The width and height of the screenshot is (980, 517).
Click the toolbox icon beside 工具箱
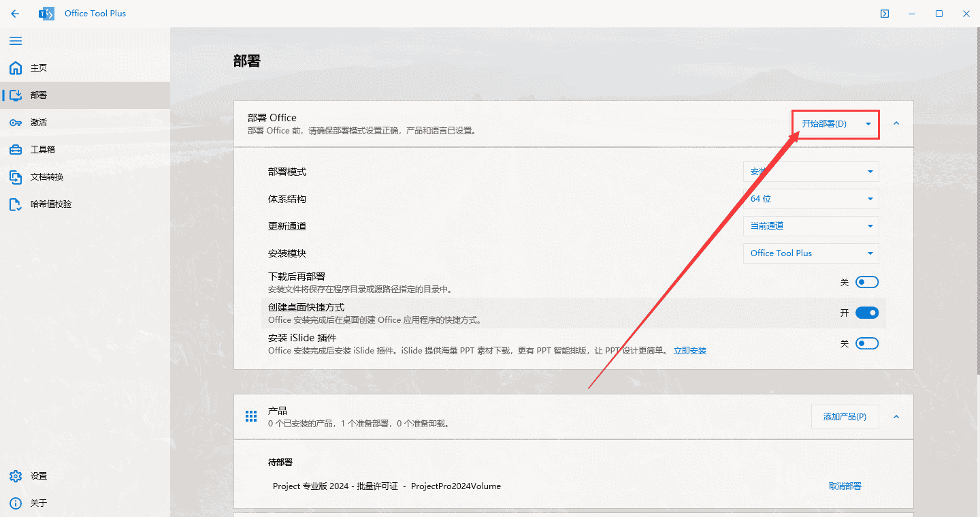click(x=15, y=150)
